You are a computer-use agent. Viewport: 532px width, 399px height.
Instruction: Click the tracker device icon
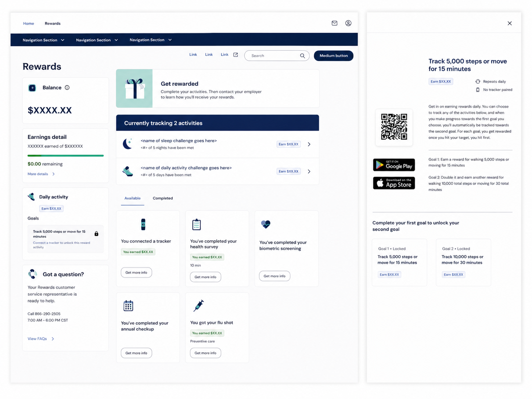coord(143,224)
